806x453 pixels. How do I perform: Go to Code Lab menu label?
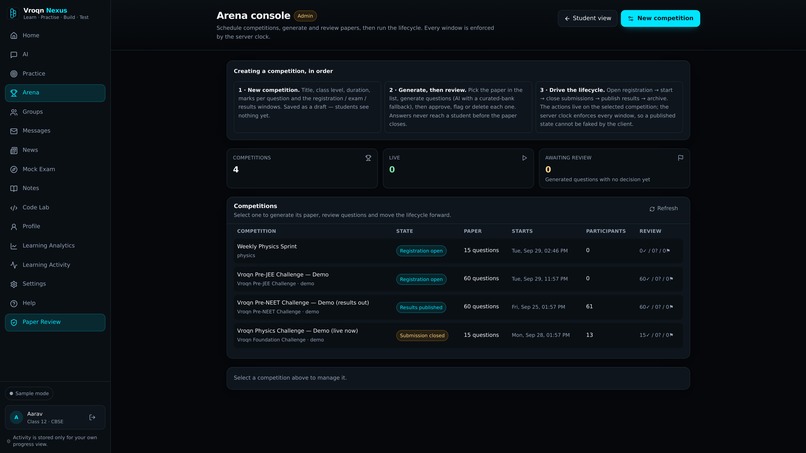(36, 208)
